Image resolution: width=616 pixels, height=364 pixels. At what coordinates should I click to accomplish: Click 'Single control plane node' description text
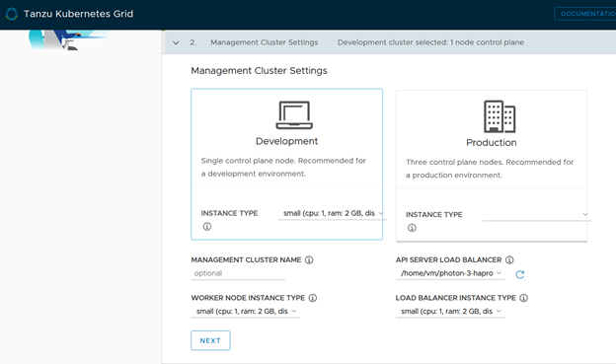283,167
